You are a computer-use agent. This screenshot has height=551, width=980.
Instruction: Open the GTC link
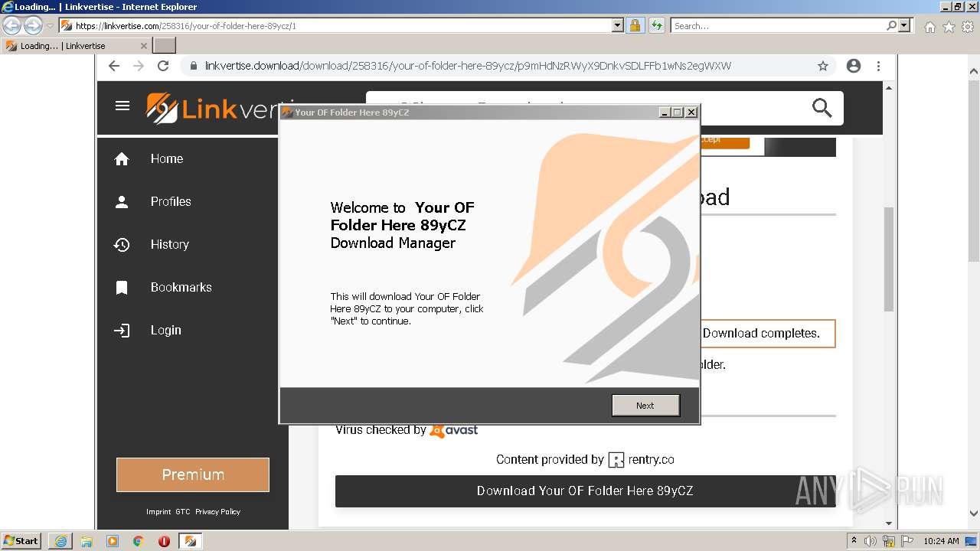coord(182,512)
